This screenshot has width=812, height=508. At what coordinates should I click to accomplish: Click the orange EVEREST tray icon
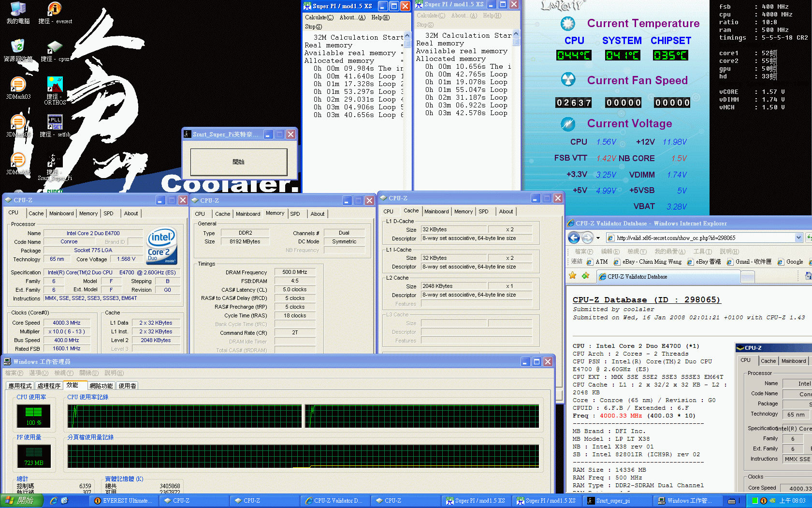[x=764, y=501]
